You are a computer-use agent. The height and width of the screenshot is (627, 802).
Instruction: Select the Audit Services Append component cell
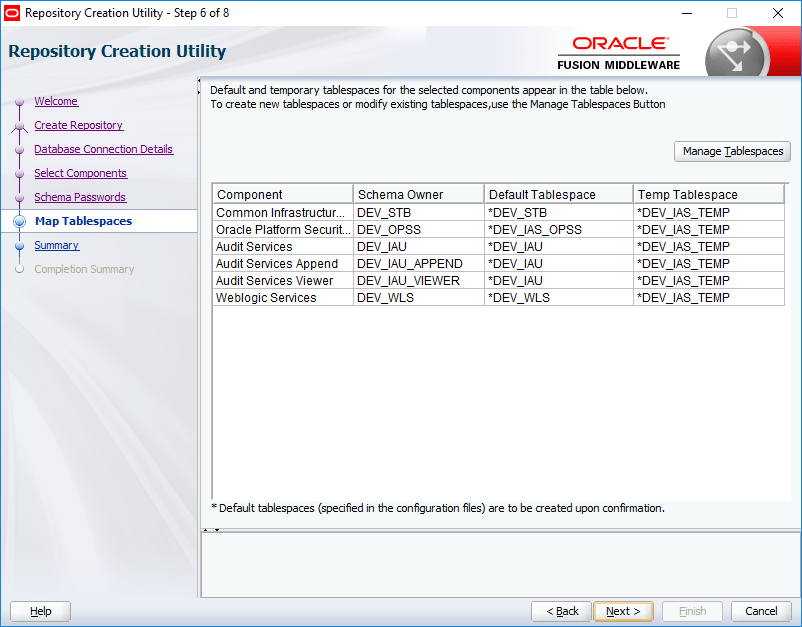(x=283, y=263)
